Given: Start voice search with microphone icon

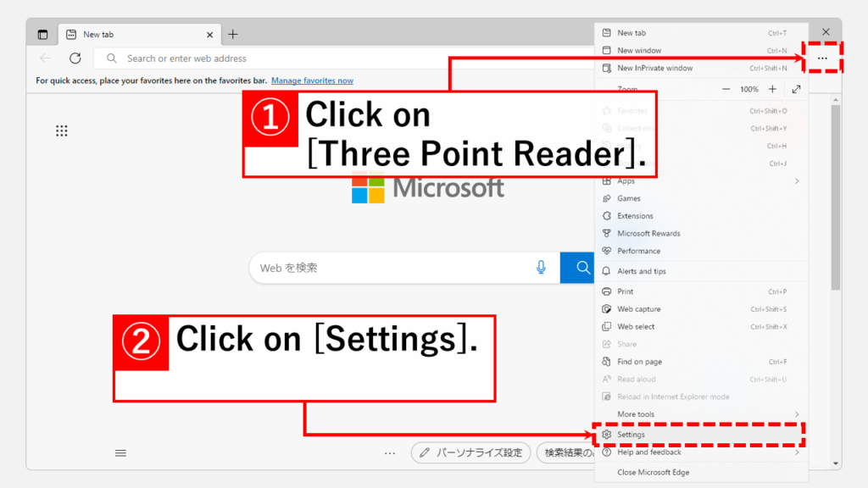Looking at the screenshot, I should (x=541, y=267).
